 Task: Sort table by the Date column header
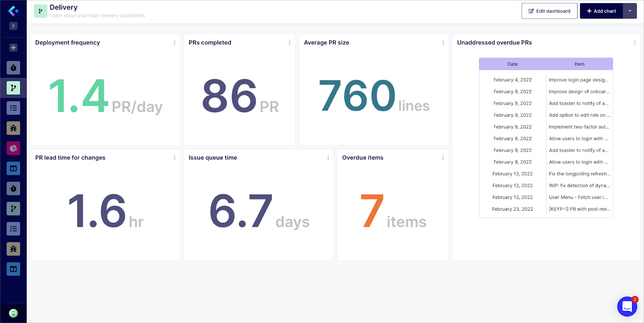(x=512, y=64)
